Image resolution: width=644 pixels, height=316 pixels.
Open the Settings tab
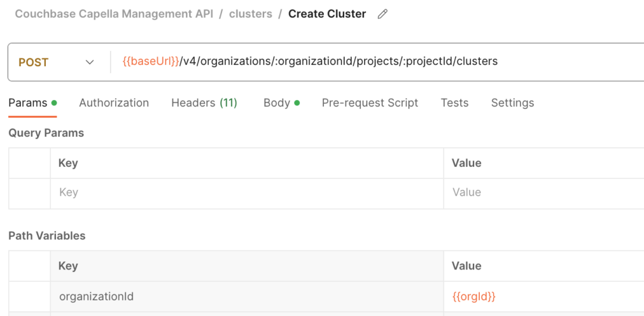pos(513,103)
